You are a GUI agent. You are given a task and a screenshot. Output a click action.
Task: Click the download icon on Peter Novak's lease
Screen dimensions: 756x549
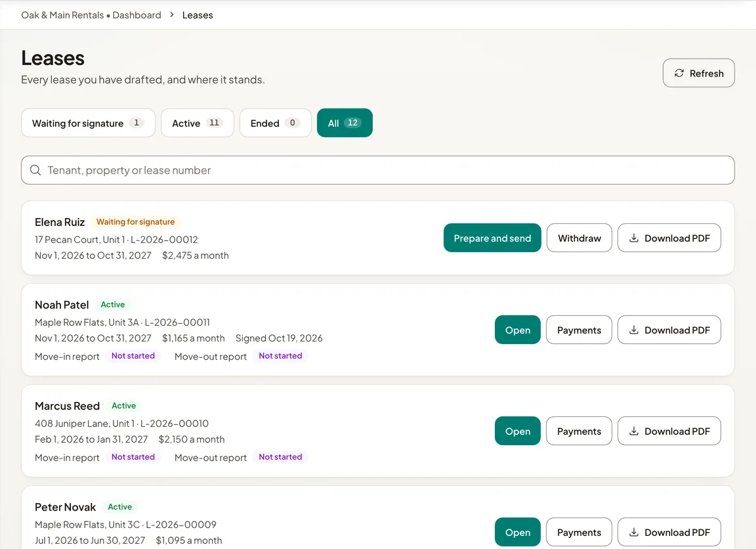[634, 532]
